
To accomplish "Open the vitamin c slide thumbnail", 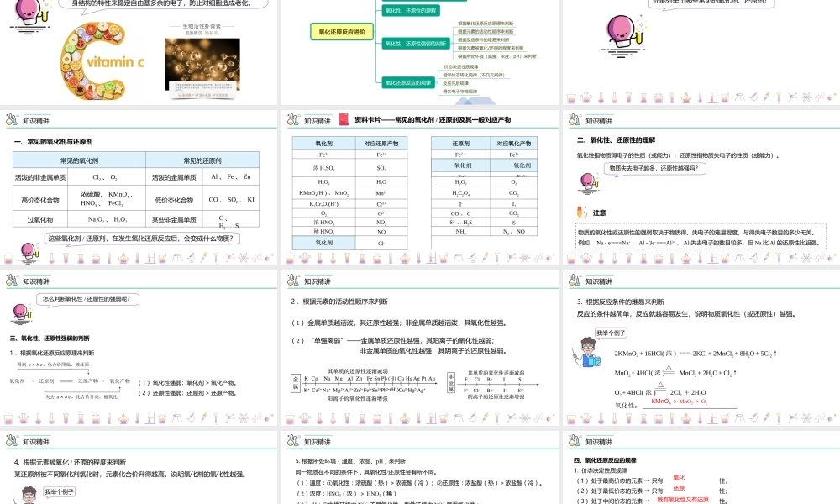I will [139, 52].
